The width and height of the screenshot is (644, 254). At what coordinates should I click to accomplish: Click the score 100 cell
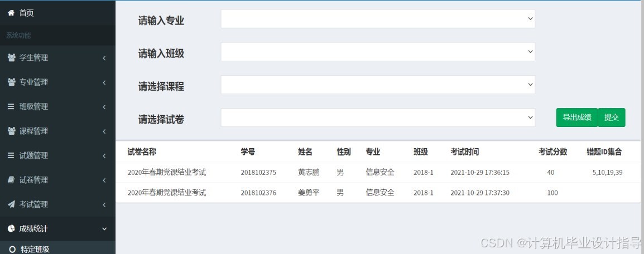[x=552, y=193]
